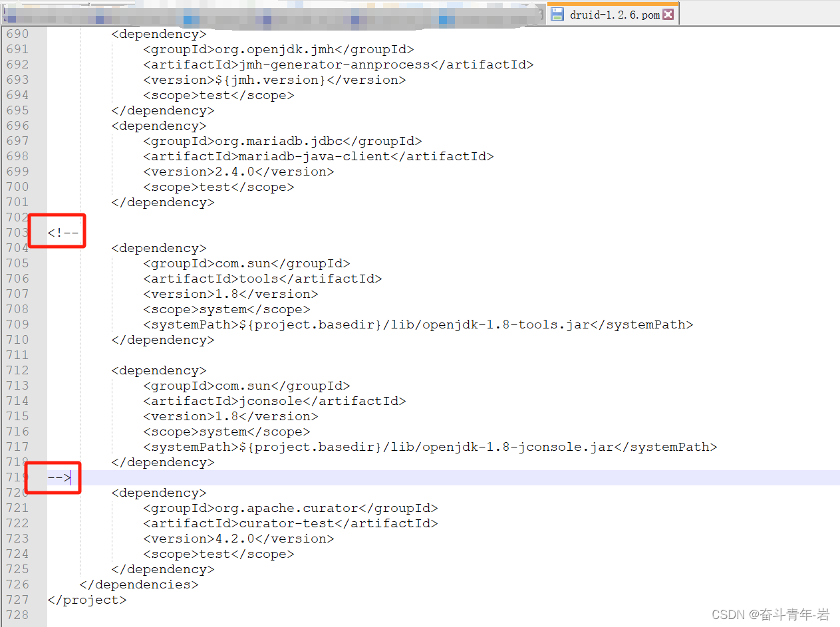Click the CSDN watermark text at bottom right
The width and height of the screenshot is (840, 627).
[x=771, y=614]
